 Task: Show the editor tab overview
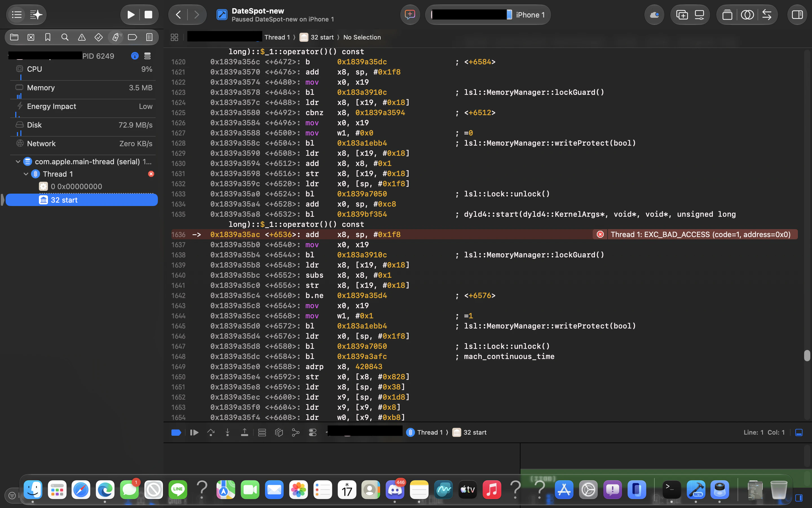coord(727,15)
